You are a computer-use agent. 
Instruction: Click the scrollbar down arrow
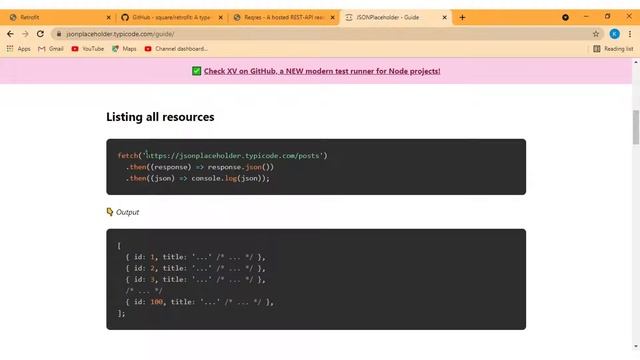[x=636, y=347]
